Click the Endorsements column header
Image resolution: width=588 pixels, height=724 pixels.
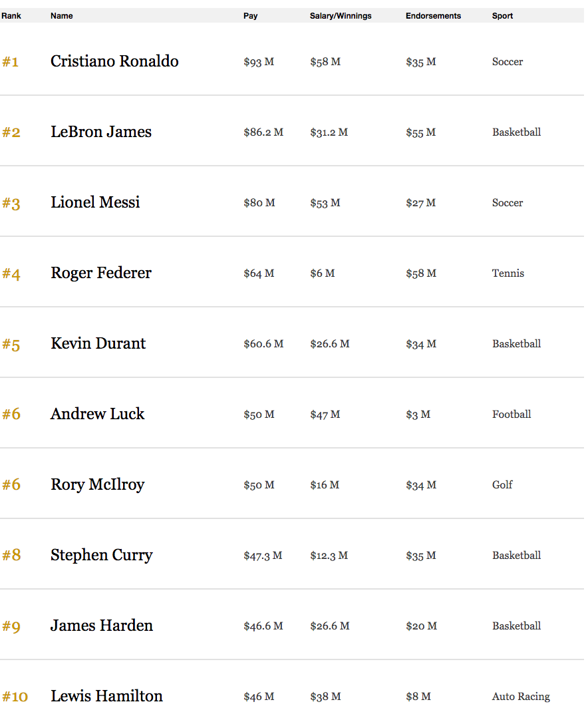coord(433,16)
